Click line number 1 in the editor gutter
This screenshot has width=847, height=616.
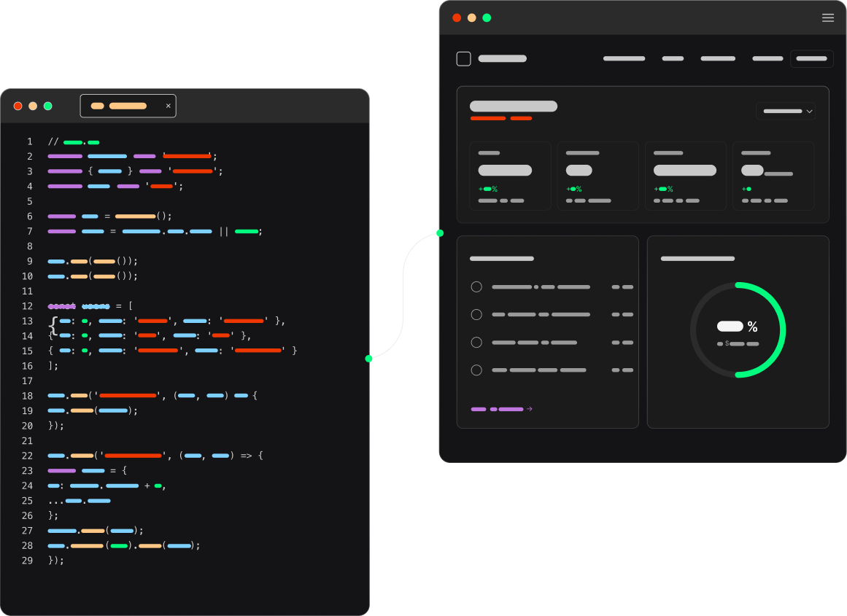(x=30, y=141)
